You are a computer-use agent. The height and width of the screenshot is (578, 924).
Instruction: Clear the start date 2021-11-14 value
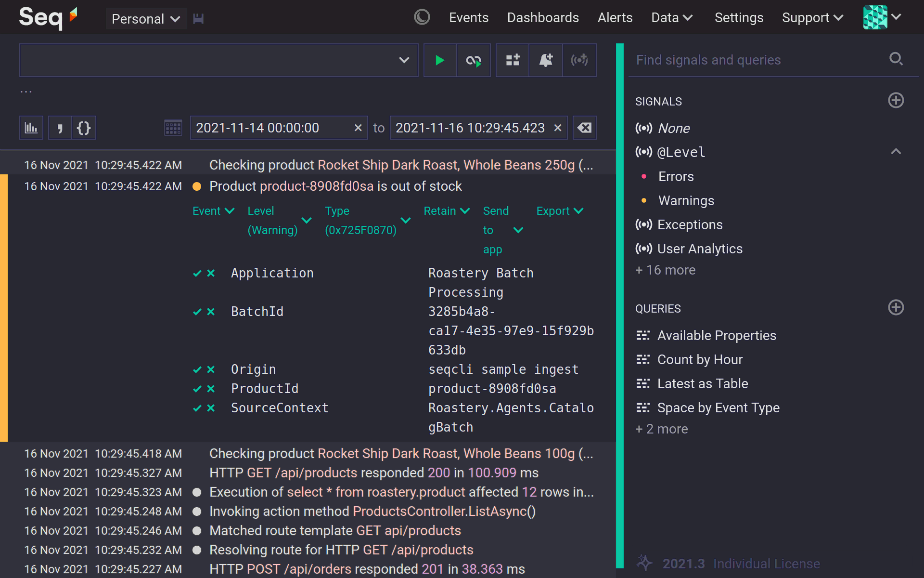pyautogui.click(x=358, y=128)
